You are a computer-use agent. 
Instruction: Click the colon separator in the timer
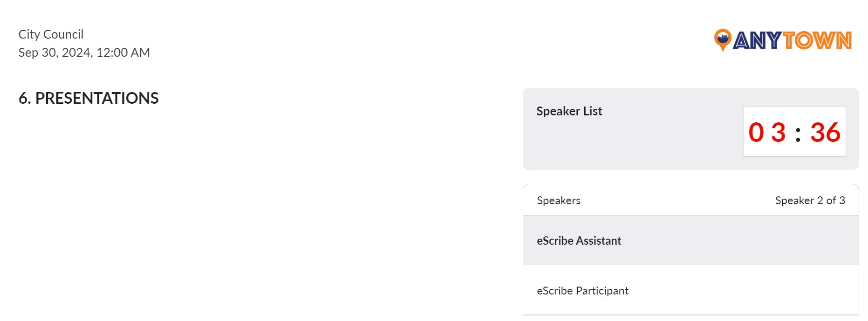click(x=798, y=134)
